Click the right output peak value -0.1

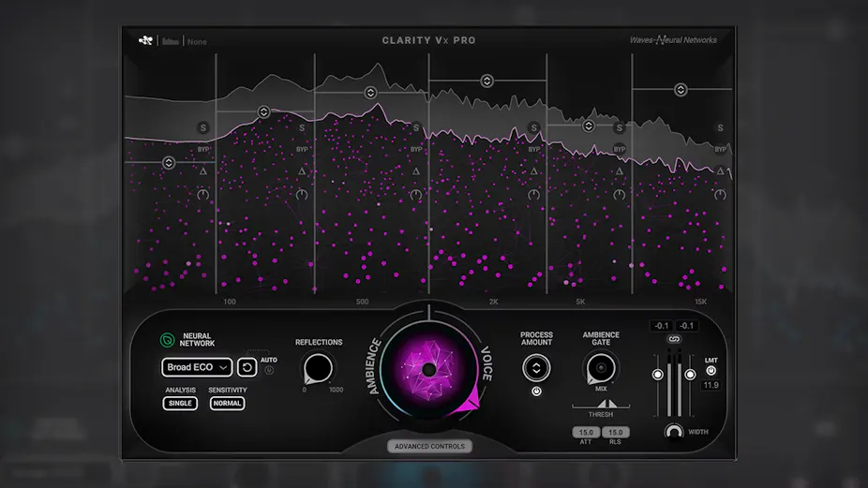coord(687,326)
